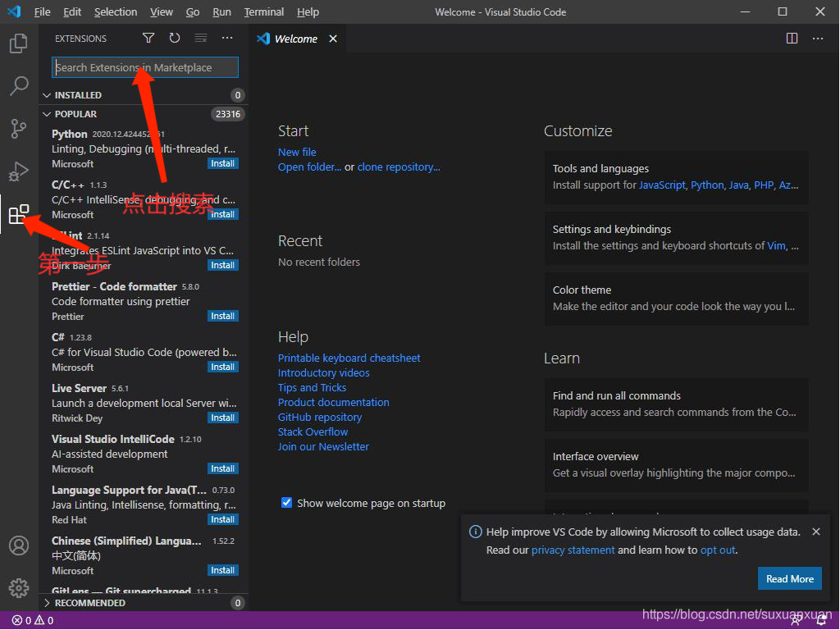Open the privacy statement link

coord(573,550)
